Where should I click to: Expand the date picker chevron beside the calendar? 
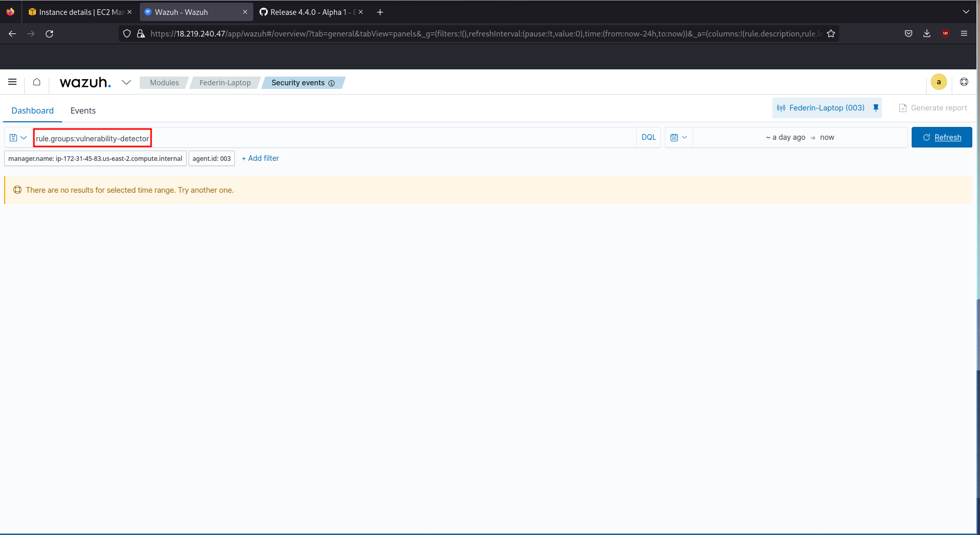pyautogui.click(x=686, y=137)
